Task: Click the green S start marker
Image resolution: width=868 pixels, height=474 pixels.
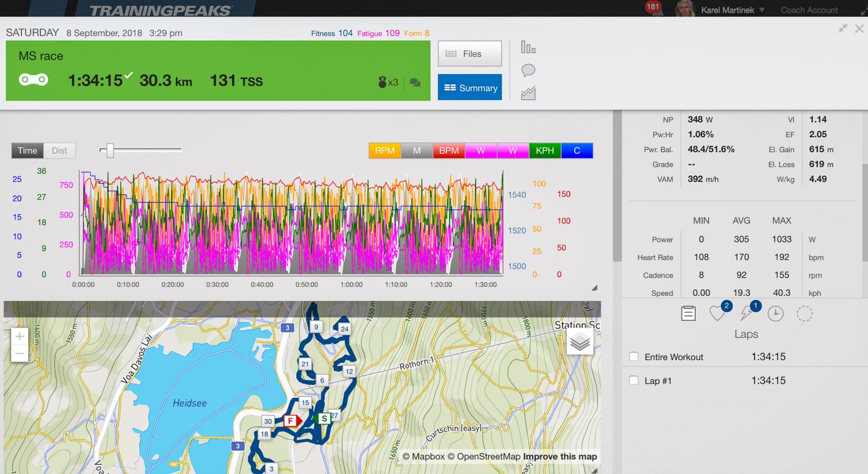Action: tap(324, 418)
